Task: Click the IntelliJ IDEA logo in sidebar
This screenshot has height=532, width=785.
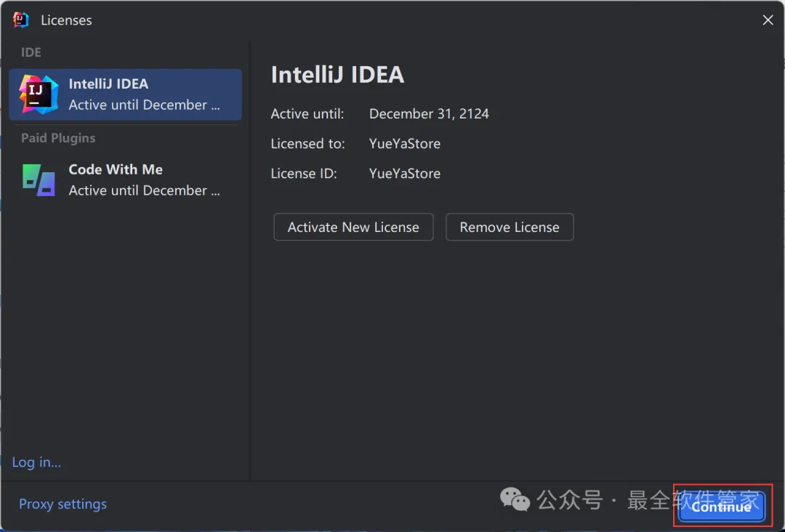Action: point(39,94)
